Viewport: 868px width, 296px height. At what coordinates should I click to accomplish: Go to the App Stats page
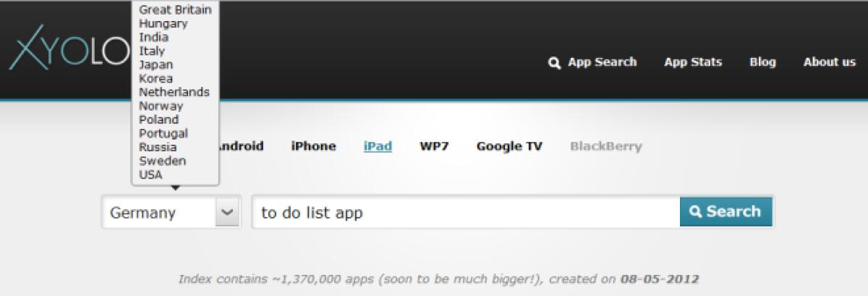pyautogui.click(x=693, y=62)
